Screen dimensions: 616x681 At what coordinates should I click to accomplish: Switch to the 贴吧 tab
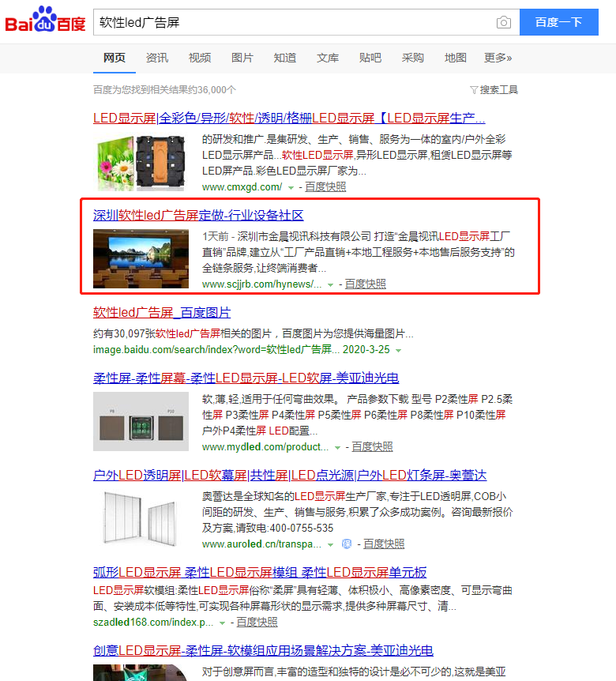point(370,58)
